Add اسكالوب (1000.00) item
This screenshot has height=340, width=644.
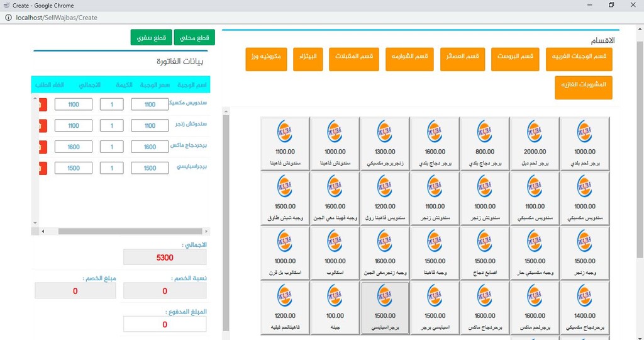pos(335,253)
